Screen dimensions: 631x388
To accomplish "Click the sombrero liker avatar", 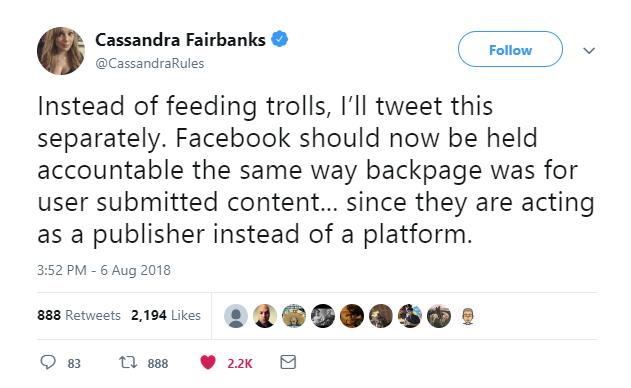I will click(x=294, y=316).
